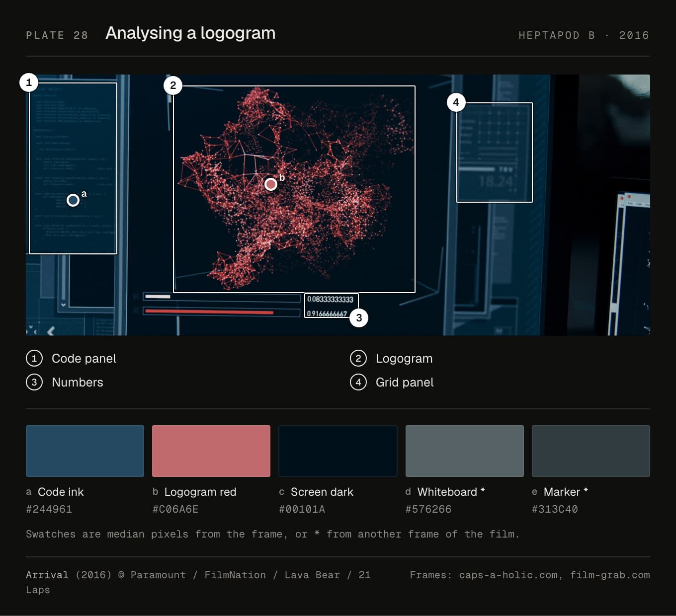The width and height of the screenshot is (676, 616).
Task: Select the Marker color swatch
Action: pos(591,451)
